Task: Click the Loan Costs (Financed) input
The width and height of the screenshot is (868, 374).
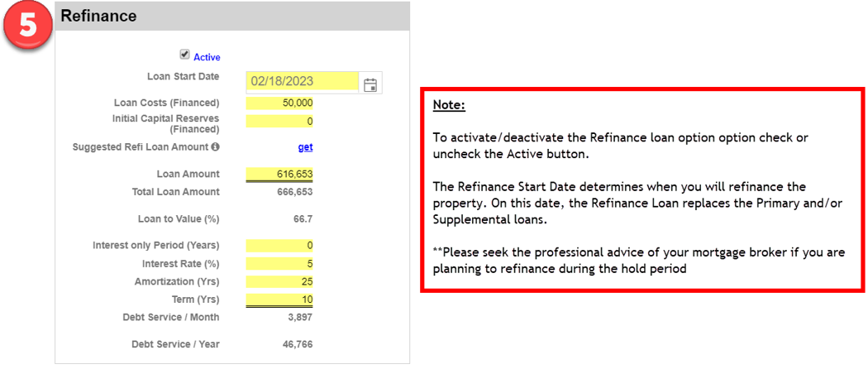Action: pyautogui.click(x=279, y=103)
